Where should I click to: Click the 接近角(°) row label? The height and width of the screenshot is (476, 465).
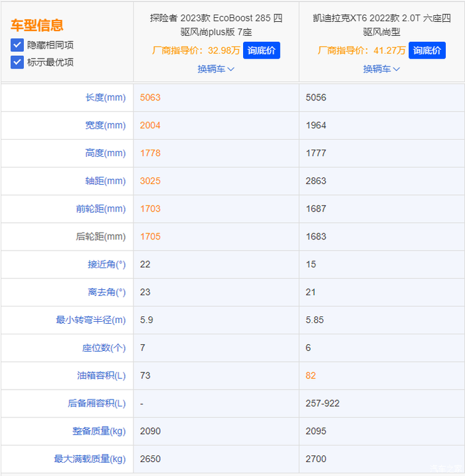[x=106, y=265]
